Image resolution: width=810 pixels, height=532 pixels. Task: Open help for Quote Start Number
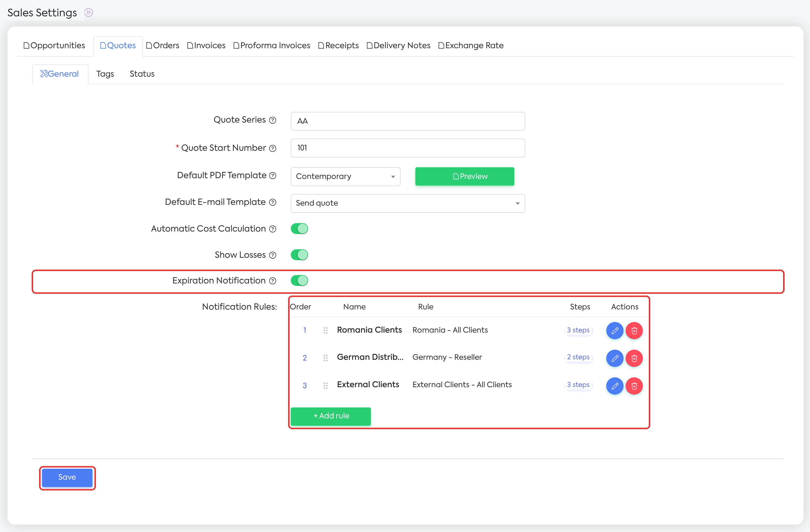click(x=273, y=148)
